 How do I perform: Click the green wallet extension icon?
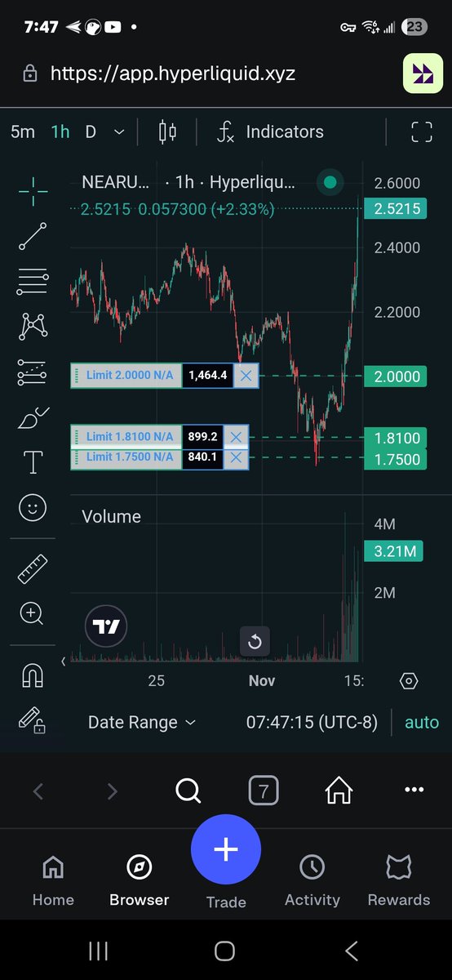[x=423, y=74]
